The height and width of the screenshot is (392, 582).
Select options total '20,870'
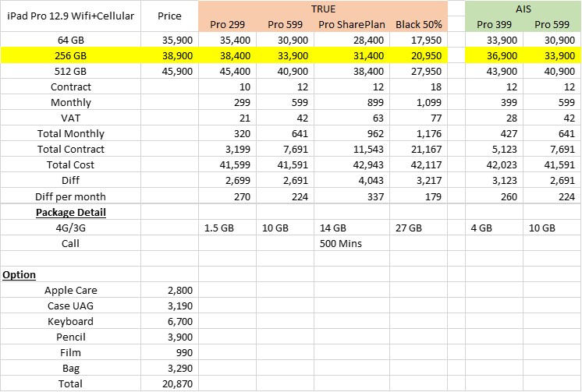pyautogui.click(x=169, y=383)
